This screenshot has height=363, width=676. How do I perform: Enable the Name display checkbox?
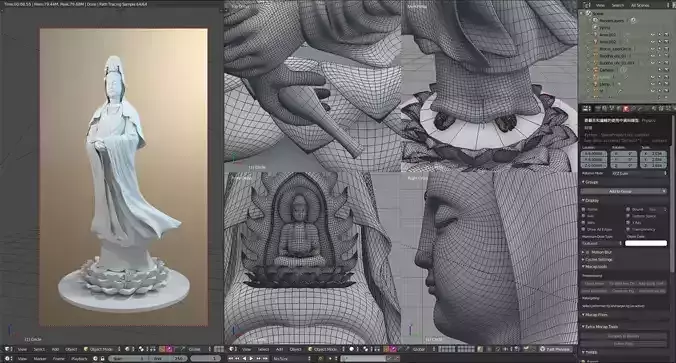583,210
